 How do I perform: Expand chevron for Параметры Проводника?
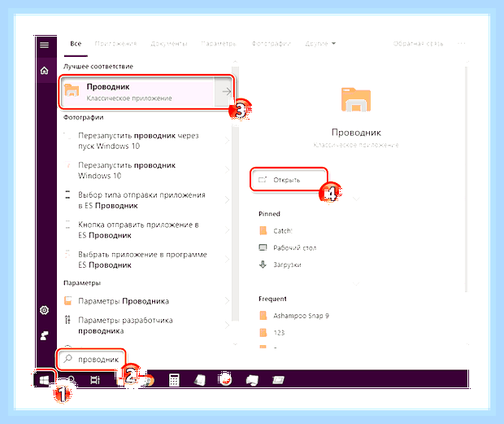click(x=227, y=301)
